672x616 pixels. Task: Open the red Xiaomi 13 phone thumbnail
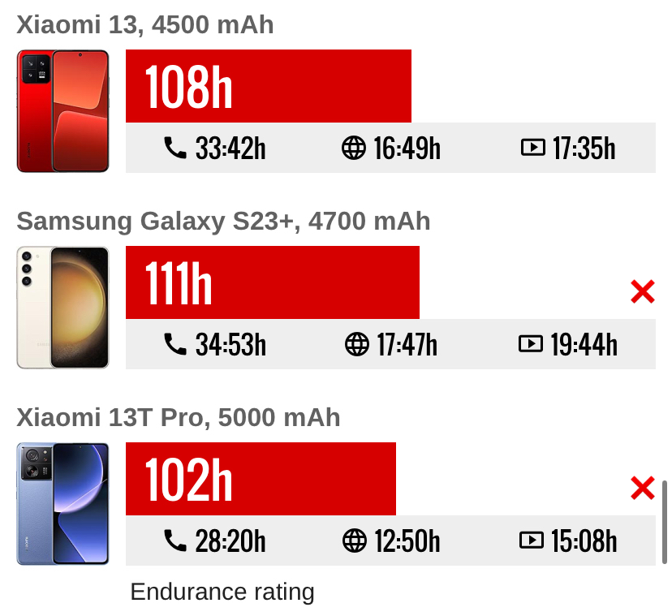(x=63, y=111)
